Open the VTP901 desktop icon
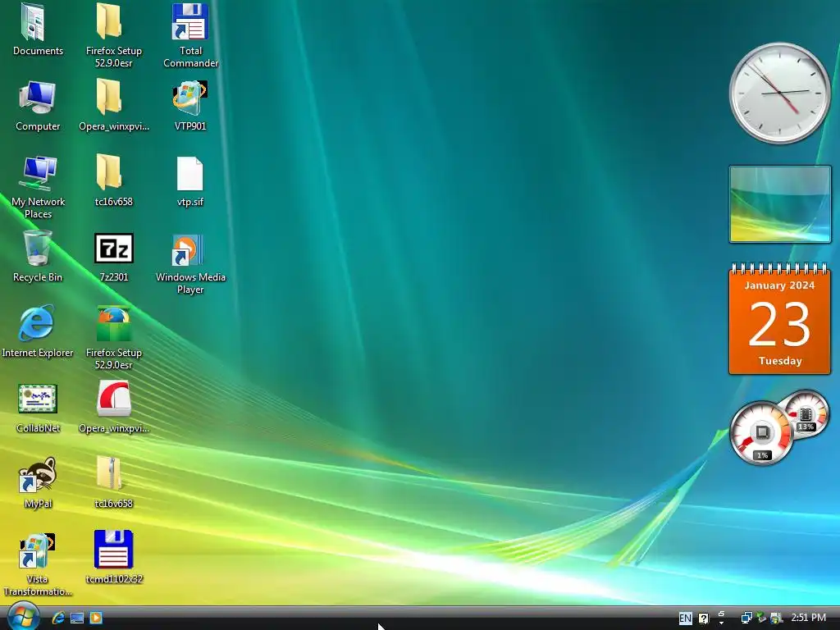Viewport: 840px width, 630px height. pos(189,98)
